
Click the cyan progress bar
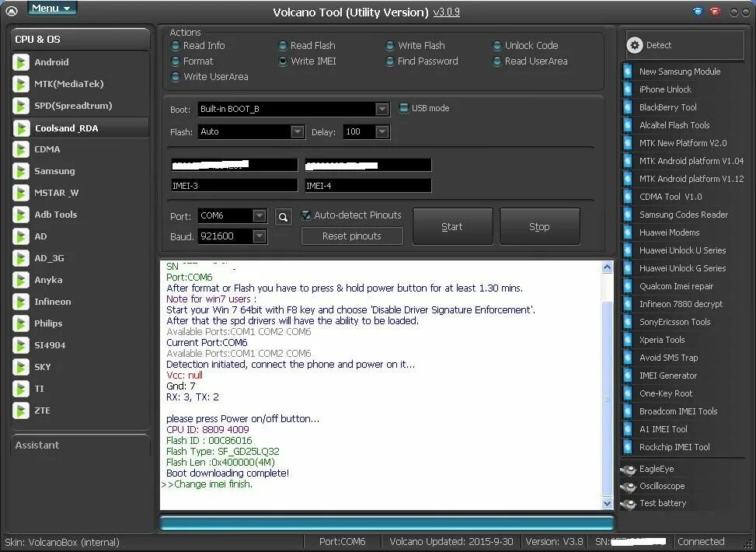click(387, 523)
